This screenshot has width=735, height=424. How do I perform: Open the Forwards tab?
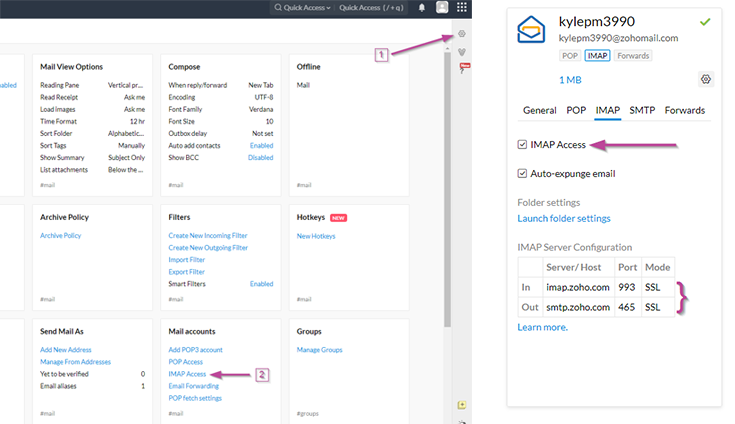tap(685, 110)
